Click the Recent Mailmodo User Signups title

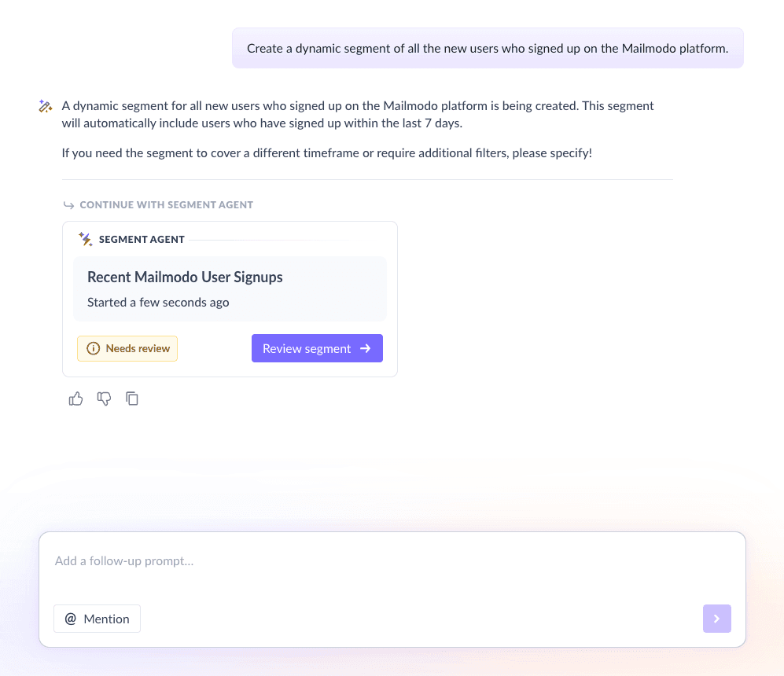coord(185,277)
